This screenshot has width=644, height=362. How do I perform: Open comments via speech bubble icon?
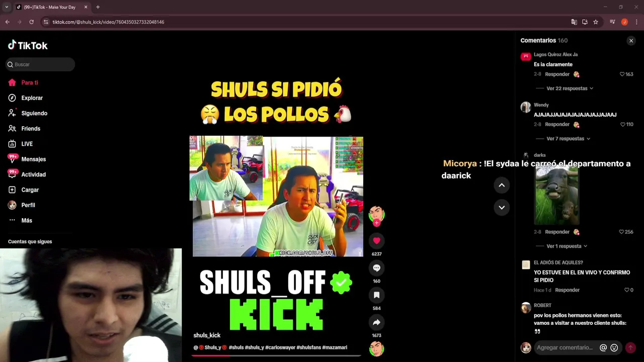(376, 268)
